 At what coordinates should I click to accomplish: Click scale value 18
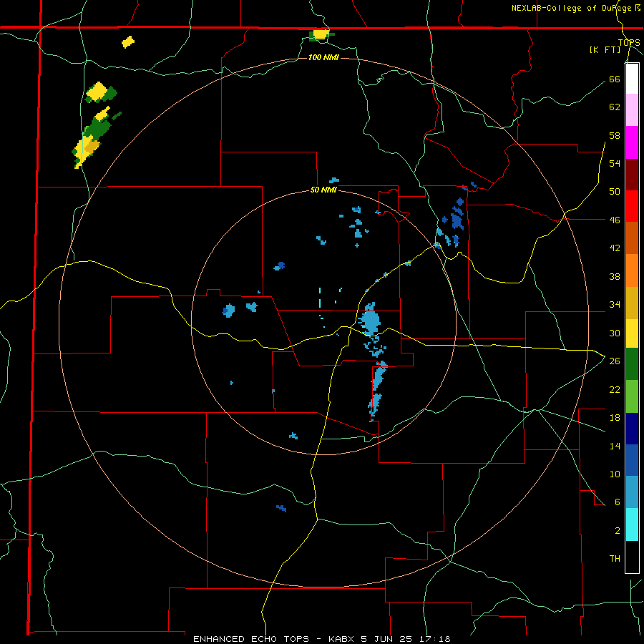pos(615,418)
